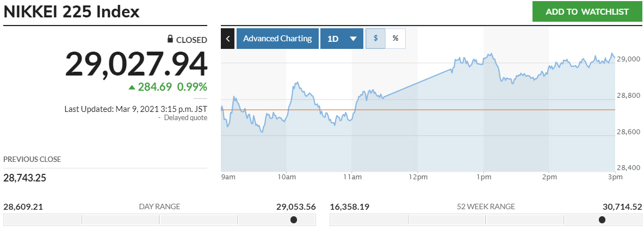Image resolution: width=644 pixels, height=232 pixels.
Task: Add NIKKEI 225 to watchlist
Action: click(x=587, y=11)
